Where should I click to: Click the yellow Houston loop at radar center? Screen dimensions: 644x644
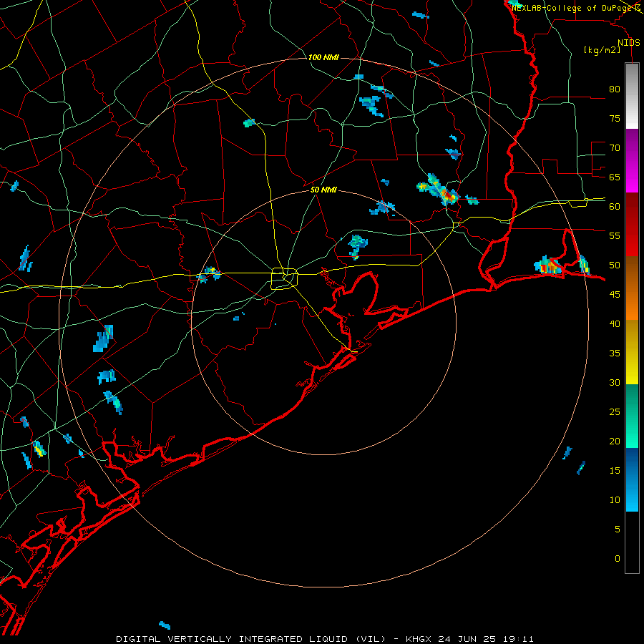[285, 278]
